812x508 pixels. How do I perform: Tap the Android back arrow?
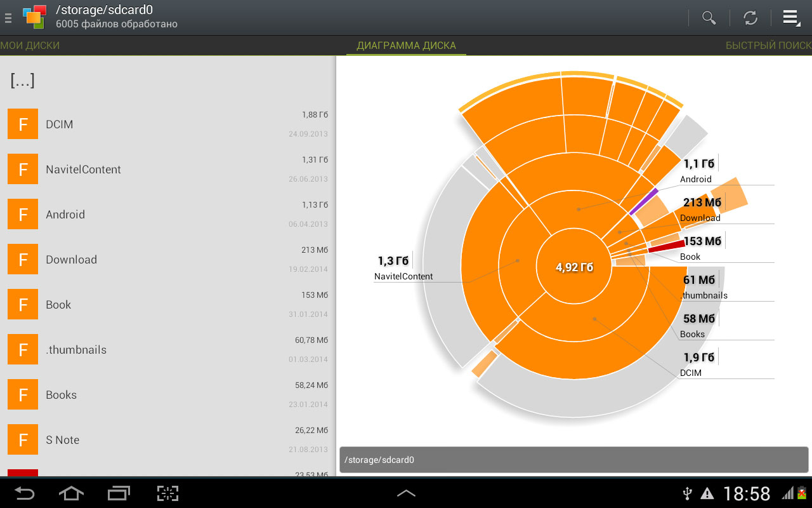point(25,493)
